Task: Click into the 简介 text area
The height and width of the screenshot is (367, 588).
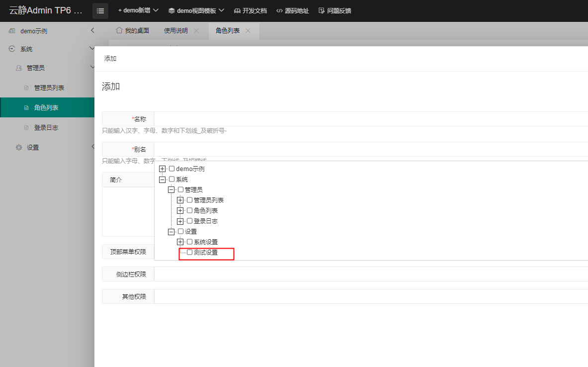Action: tap(128, 212)
